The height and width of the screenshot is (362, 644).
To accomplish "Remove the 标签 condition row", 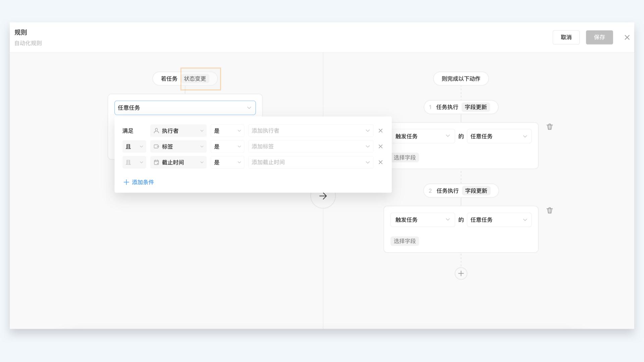I will pyautogui.click(x=380, y=146).
